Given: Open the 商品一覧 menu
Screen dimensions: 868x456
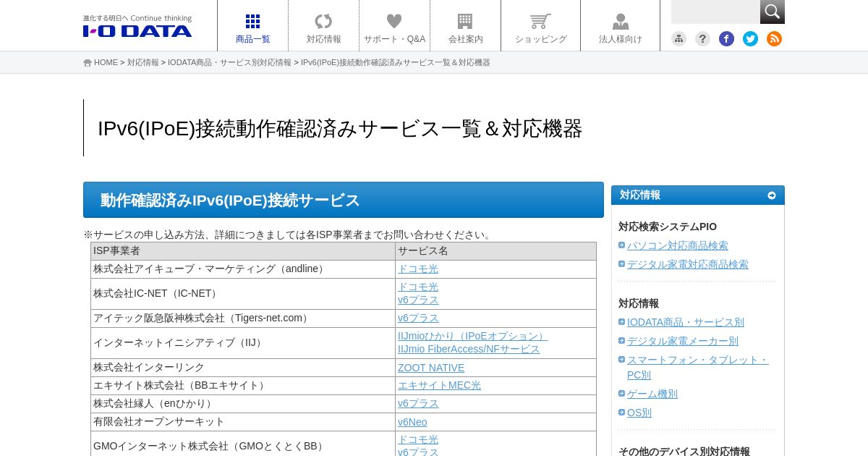Looking at the screenshot, I should pyautogui.click(x=253, y=26).
